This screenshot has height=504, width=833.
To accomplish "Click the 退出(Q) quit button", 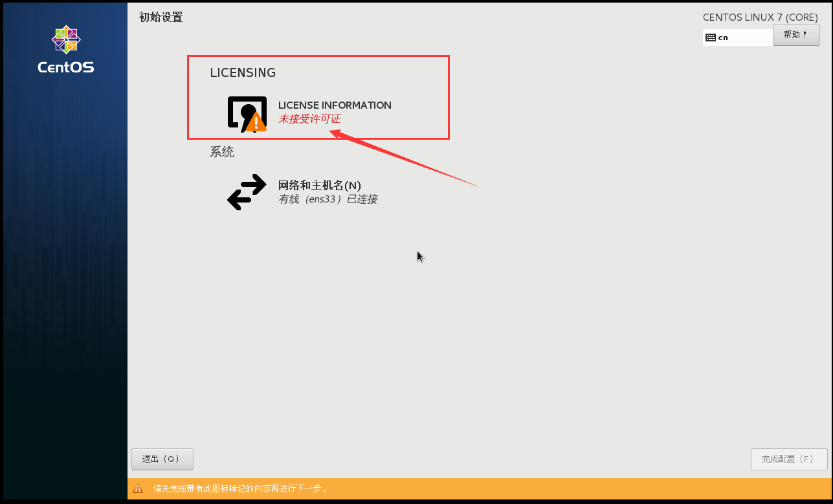I will click(x=162, y=459).
